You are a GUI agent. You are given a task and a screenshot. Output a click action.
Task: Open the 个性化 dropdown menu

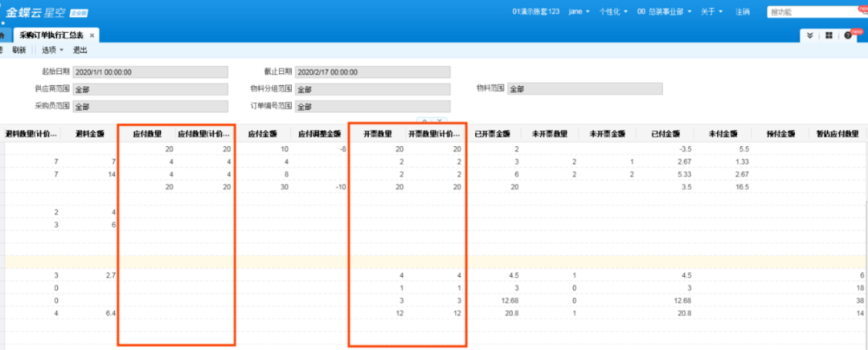pos(613,11)
